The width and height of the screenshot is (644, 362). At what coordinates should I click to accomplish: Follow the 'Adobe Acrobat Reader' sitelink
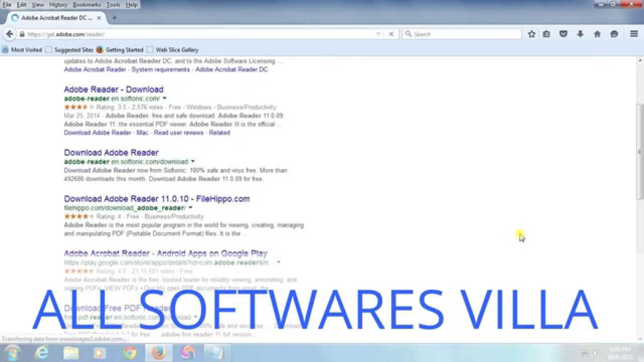95,69
